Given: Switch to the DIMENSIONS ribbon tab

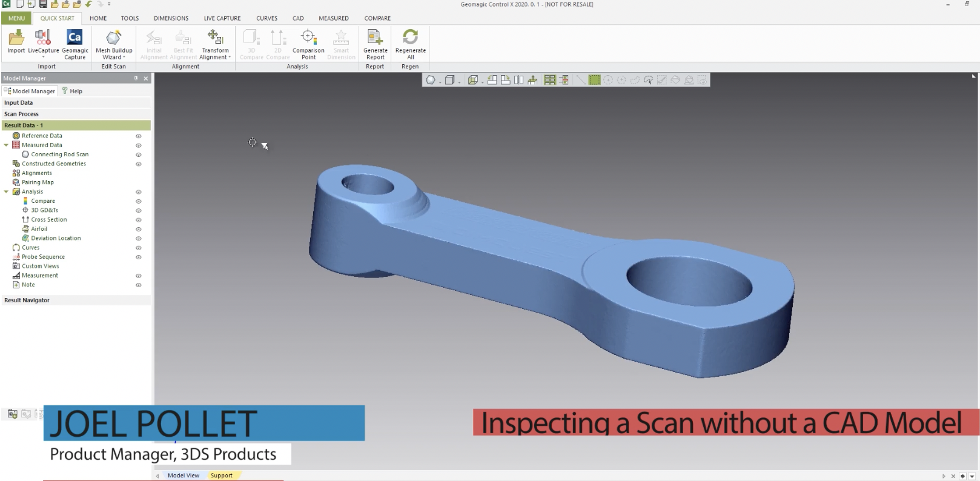Looking at the screenshot, I should [x=171, y=18].
